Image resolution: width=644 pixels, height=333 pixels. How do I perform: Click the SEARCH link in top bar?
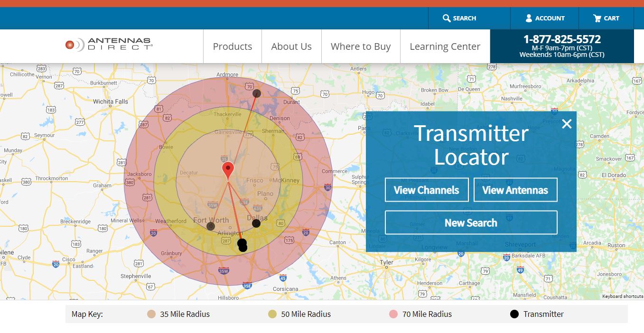coord(459,18)
